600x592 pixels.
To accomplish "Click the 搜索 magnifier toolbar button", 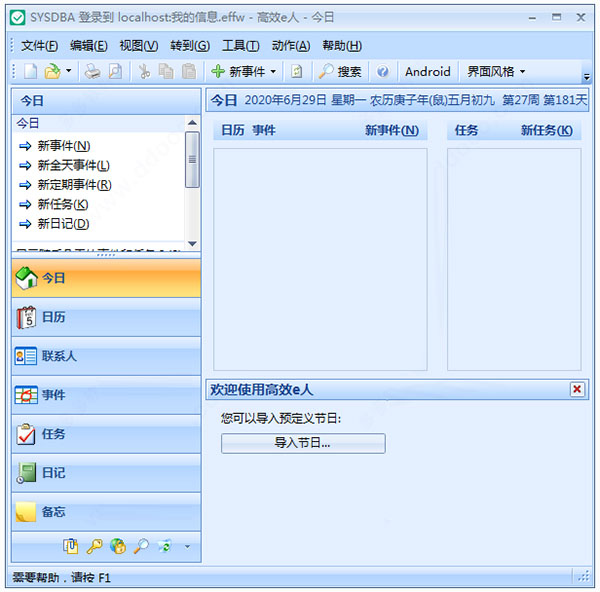I will click(x=340, y=72).
